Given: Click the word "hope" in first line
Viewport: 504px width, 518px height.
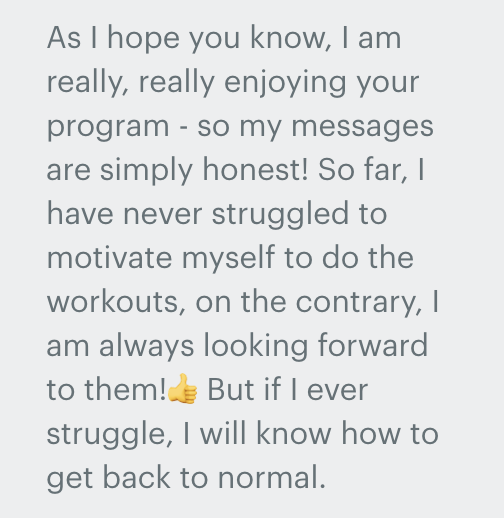Looking at the screenshot, I should 143,40.
